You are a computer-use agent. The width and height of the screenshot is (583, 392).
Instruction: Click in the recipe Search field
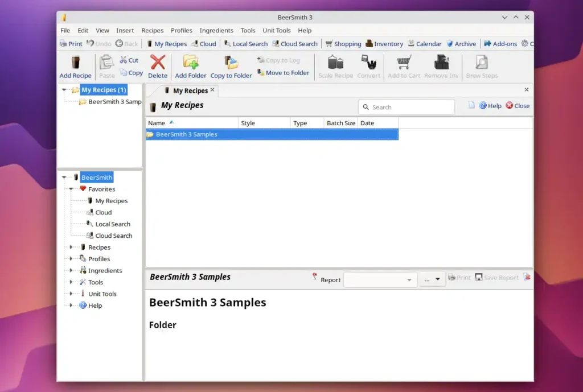tap(410, 107)
